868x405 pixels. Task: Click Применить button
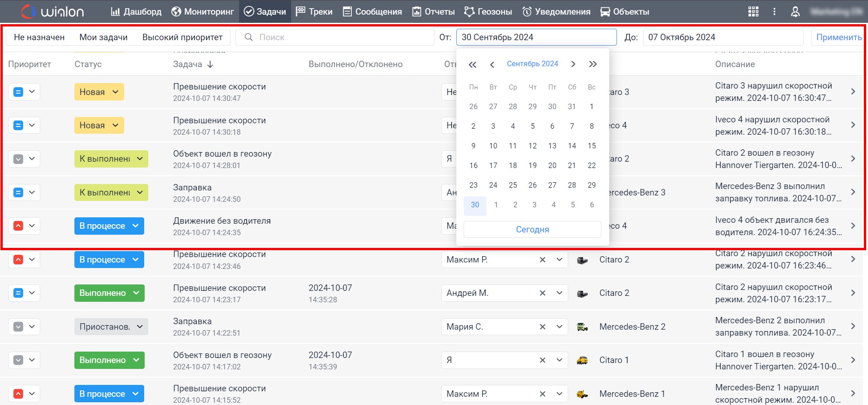point(839,37)
